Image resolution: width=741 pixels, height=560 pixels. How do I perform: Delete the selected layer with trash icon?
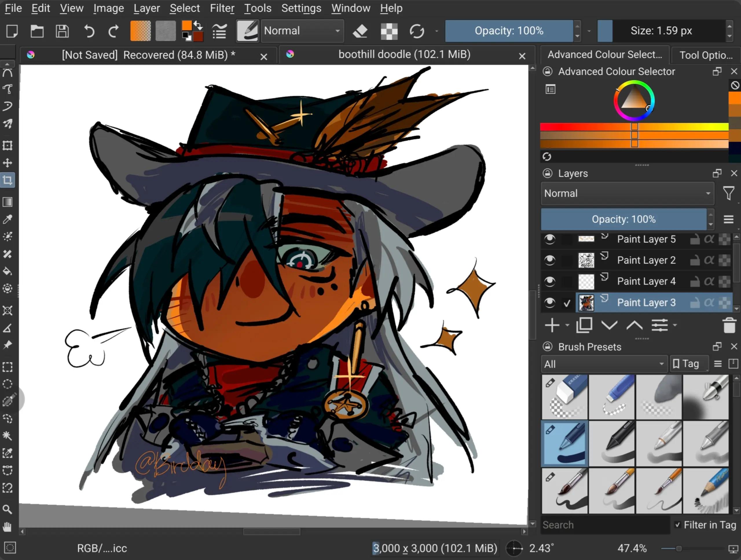coord(729,325)
